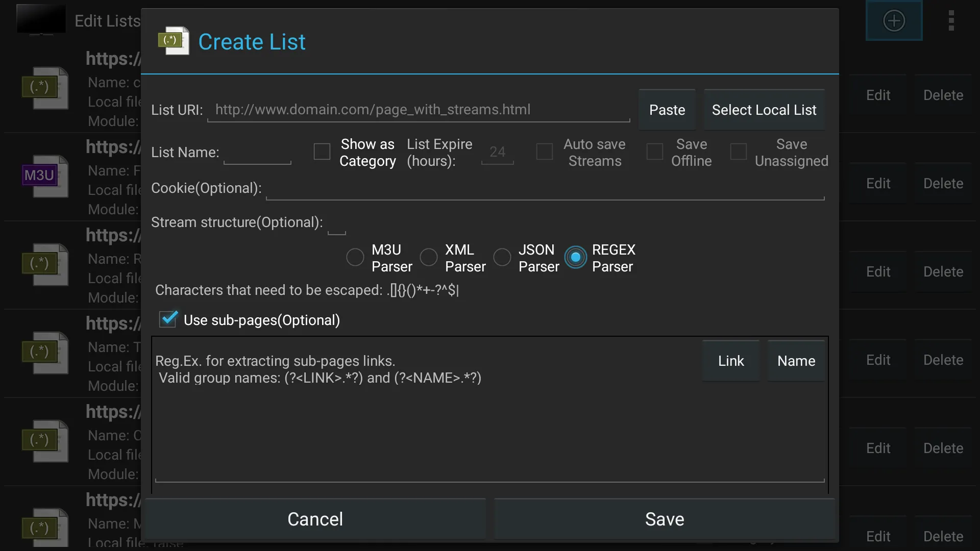Cancel the Create List dialog
The width and height of the screenshot is (980, 551).
[315, 519]
